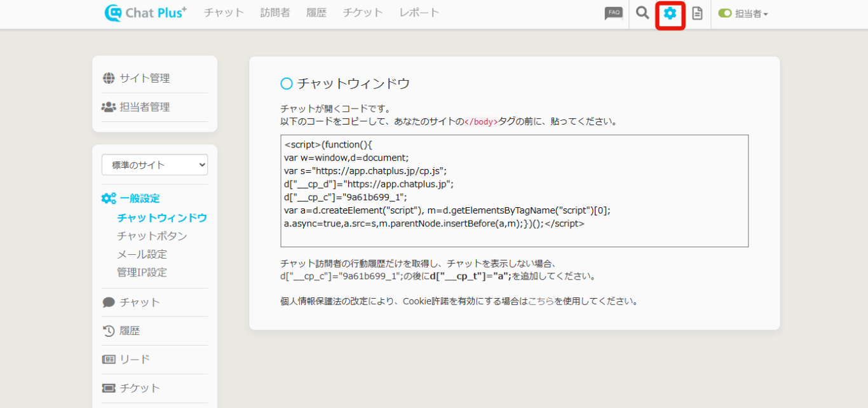868x408 pixels.
Task: Click the magnifying glass search icon
Action: coord(642,13)
